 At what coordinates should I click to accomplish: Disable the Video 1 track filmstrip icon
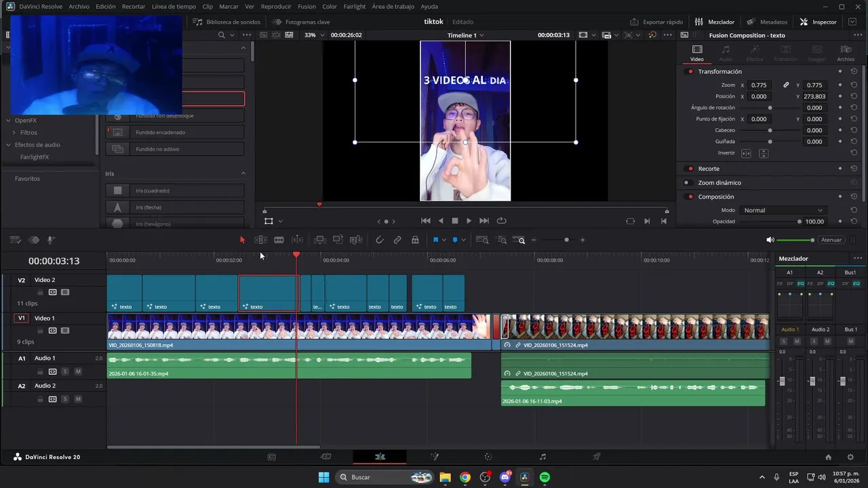tap(65, 331)
